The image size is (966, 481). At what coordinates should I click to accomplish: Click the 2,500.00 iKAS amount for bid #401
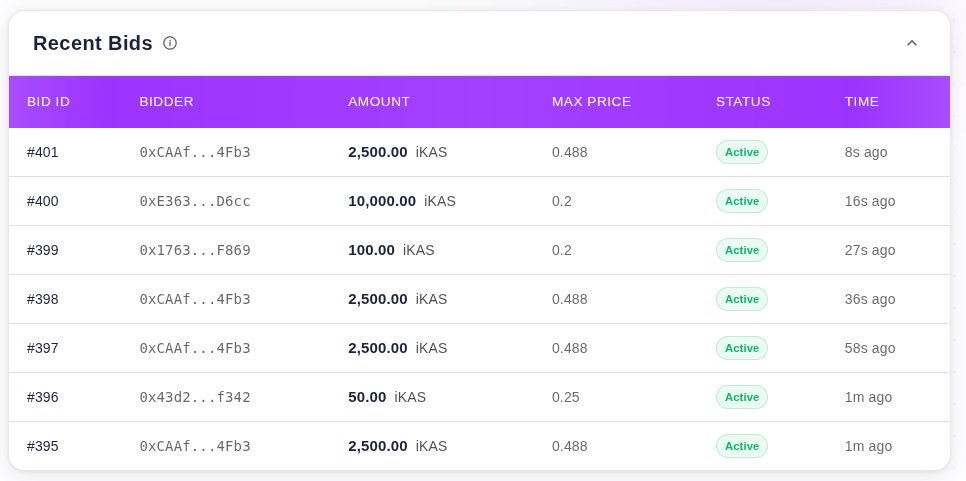coord(397,152)
